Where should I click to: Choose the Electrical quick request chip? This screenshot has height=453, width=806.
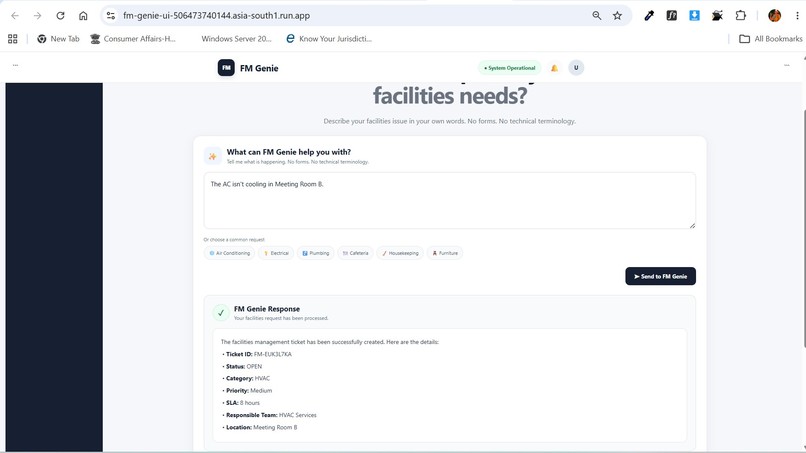coord(276,253)
